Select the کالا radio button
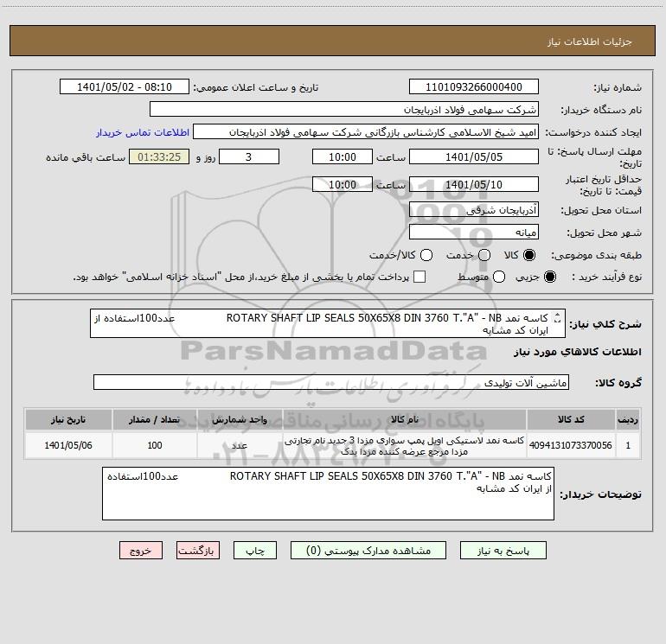 [529, 255]
